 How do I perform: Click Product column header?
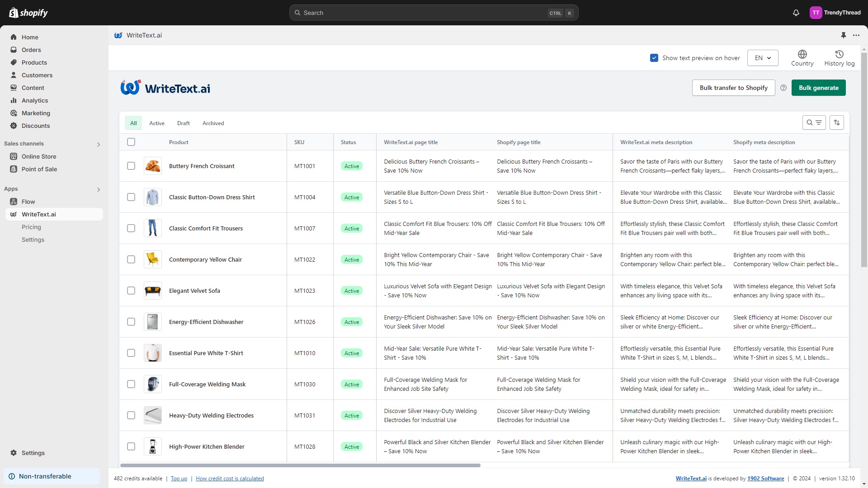[179, 142]
